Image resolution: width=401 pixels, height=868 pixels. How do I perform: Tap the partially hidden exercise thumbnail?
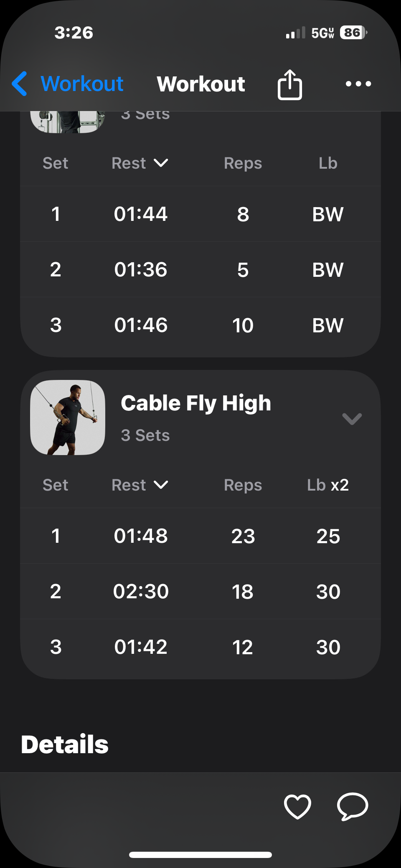tap(68, 122)
